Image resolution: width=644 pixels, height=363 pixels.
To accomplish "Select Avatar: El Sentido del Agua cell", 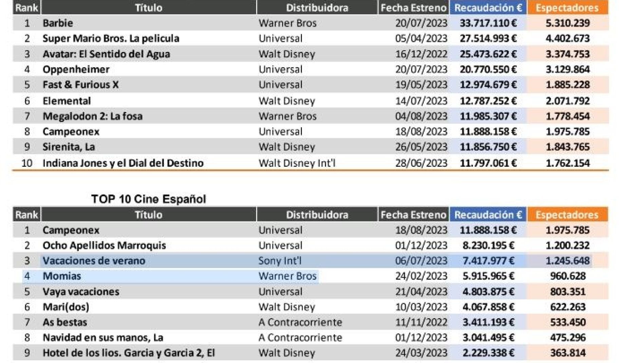I will point(106,54).
